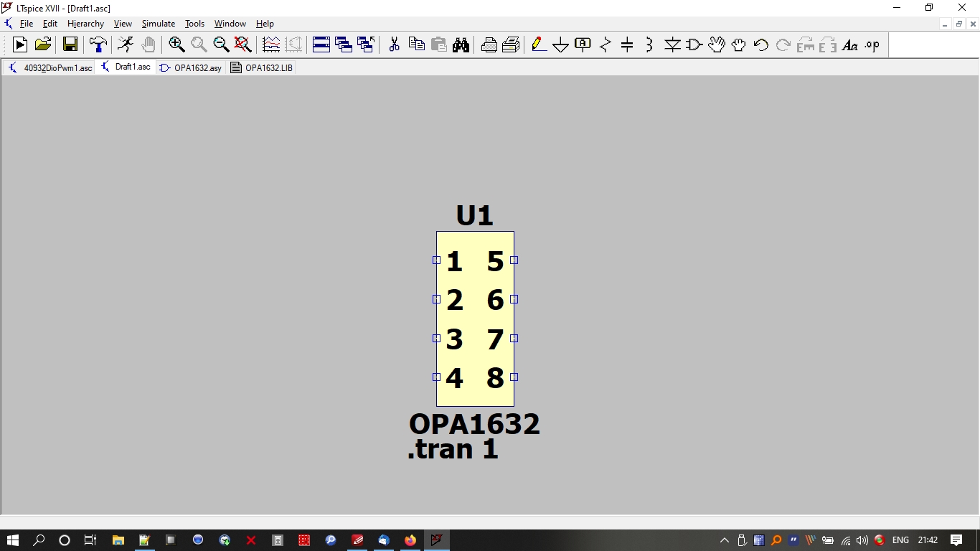Click the Print icon
The height and width of the screenshot is (551, 980).
[x=512, y=45]
